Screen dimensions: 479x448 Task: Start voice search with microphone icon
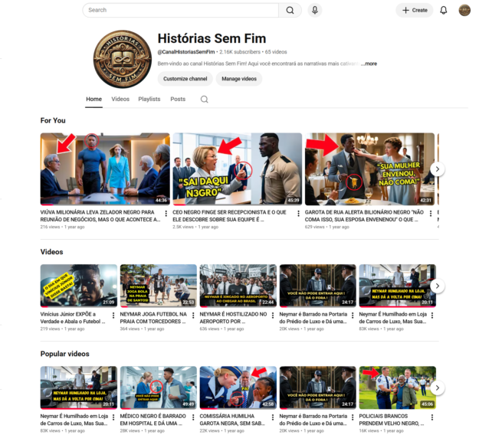click(x=315, y=11)
